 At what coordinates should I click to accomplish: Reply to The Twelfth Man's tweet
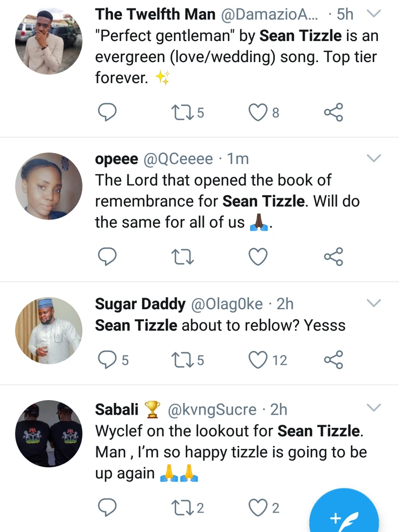click(x=107, y=112)
